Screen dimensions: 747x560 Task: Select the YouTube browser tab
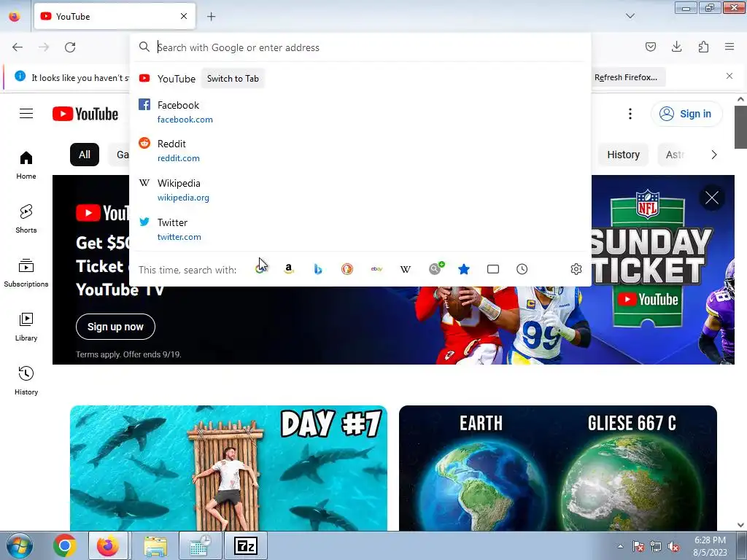coord(115,17)
